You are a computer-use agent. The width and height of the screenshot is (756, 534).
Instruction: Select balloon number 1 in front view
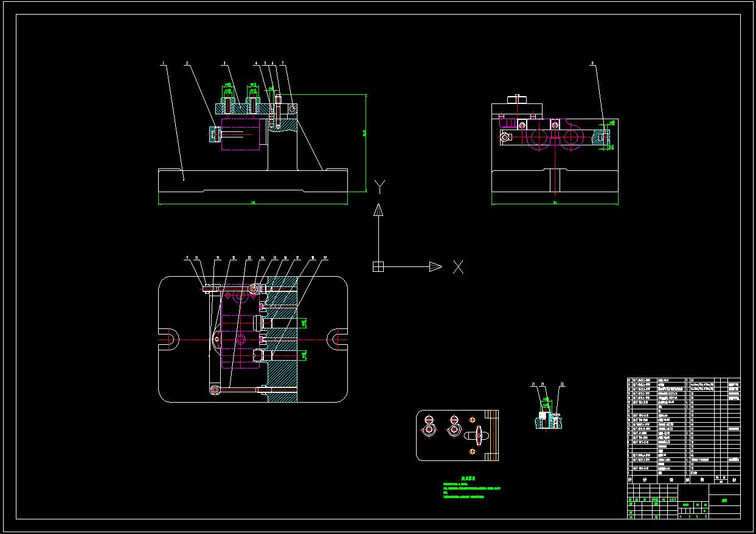[x=162, y=63]
